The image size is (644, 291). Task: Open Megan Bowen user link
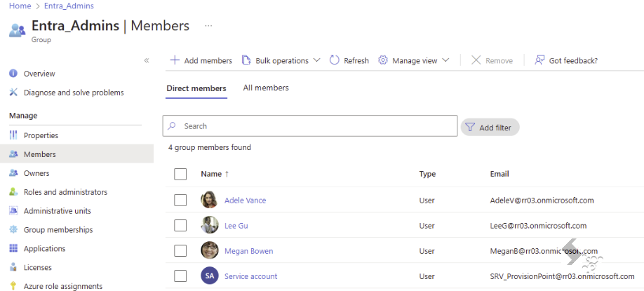click(x=248, y=251)
